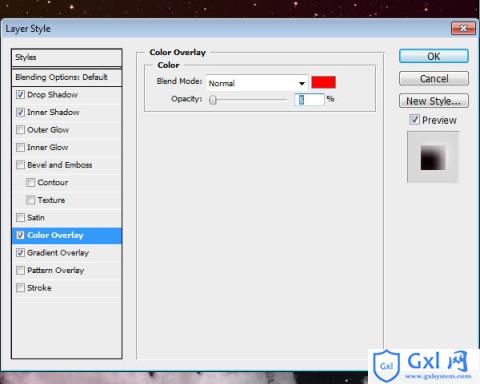Click the Cancel button
Image resolution: width=480 pixels, height=384 pixels.
(434, 79)
